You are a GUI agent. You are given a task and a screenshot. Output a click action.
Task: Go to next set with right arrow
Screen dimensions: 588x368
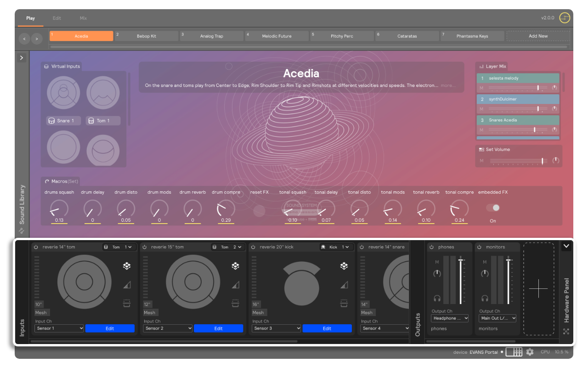37,39
